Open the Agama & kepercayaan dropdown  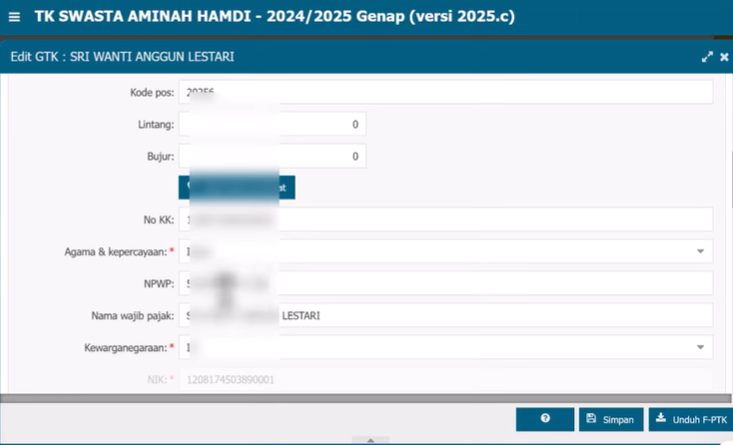tap(700, 251)
